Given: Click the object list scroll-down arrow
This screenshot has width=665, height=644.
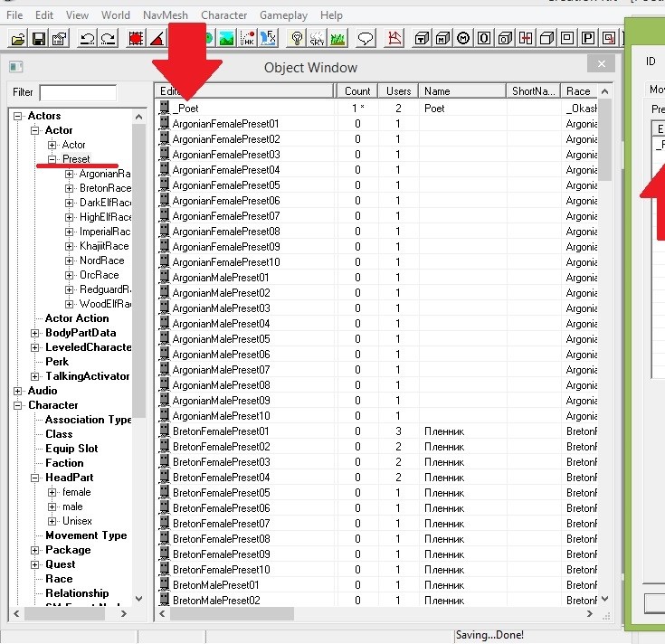Looking at the screenshot, I should click(x=604, y=599).
